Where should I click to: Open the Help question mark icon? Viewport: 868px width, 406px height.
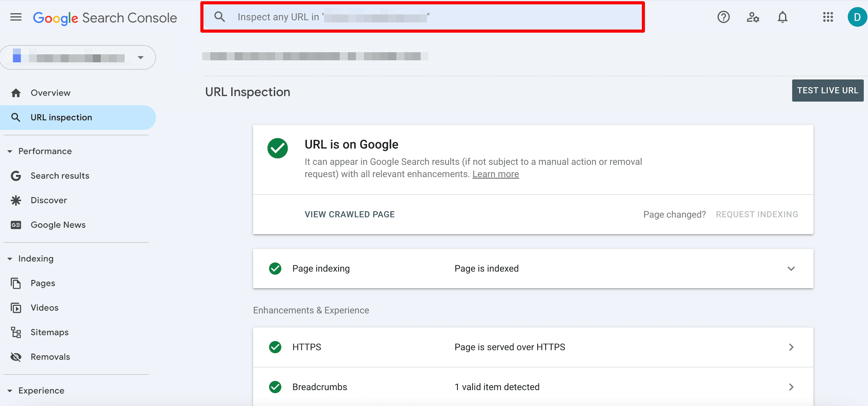point(723,17)
